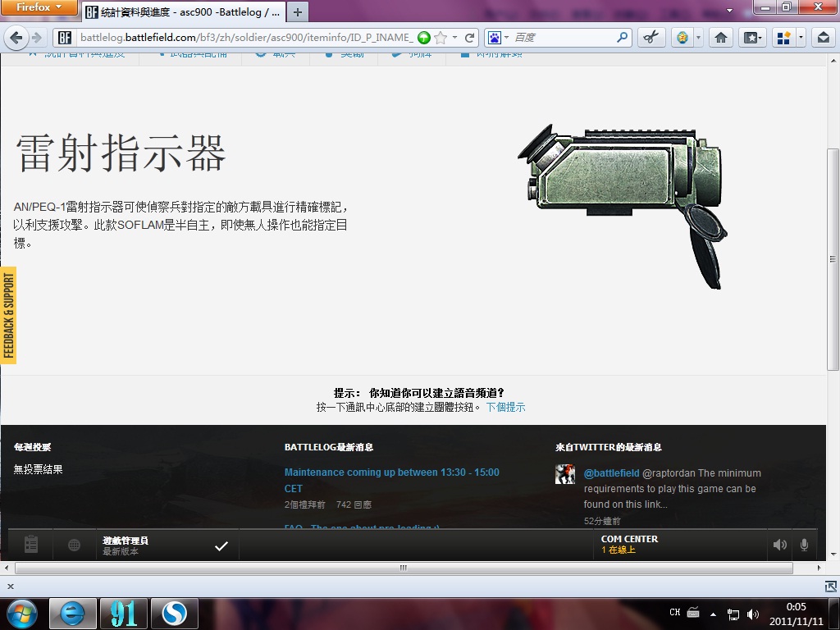Open a new tab with plus button

coord(298,11)
